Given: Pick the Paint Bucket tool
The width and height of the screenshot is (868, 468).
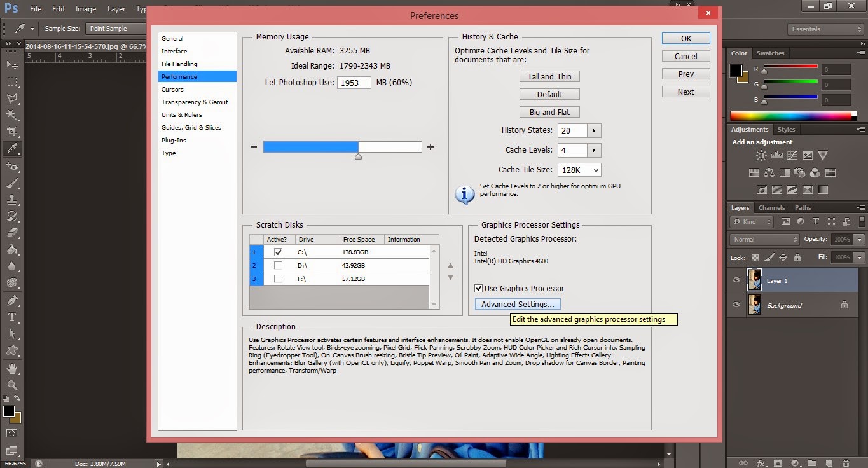Looking at the screenshot, I should (11, 249).
